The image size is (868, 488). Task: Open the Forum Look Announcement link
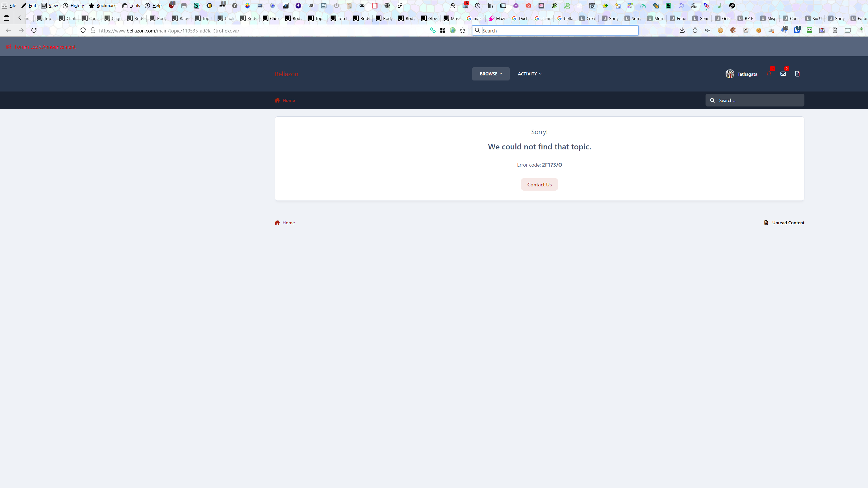click(45, 47)
